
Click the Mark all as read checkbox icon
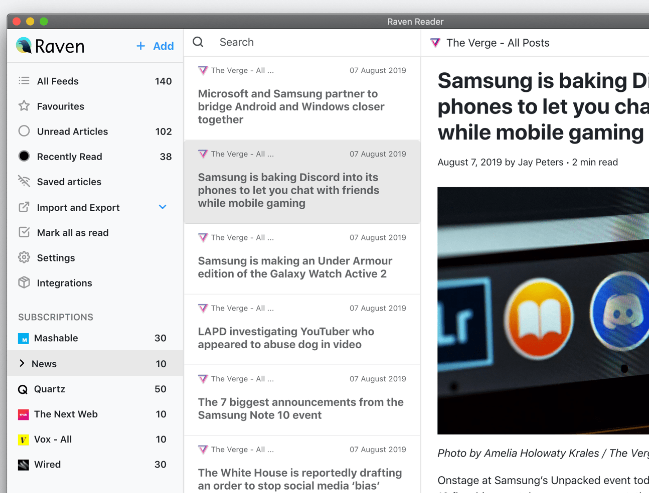[x=24, y=232]
